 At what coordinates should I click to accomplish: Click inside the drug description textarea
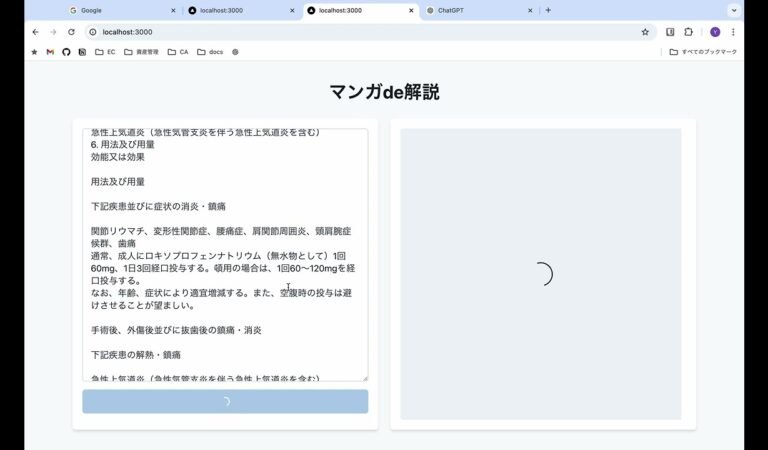pos(225,255)
